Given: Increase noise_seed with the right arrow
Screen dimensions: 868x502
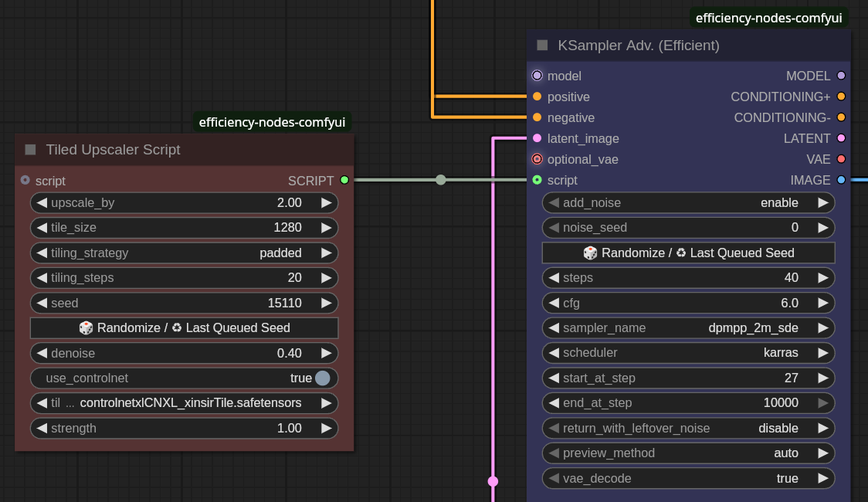Looking at the screenshot, I should 823,228.
